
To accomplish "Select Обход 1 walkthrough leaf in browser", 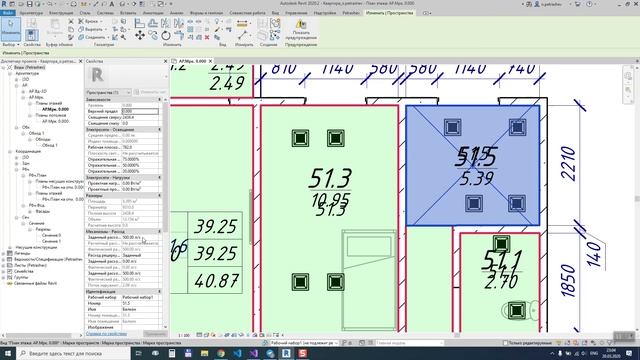I will click(50, 145).
